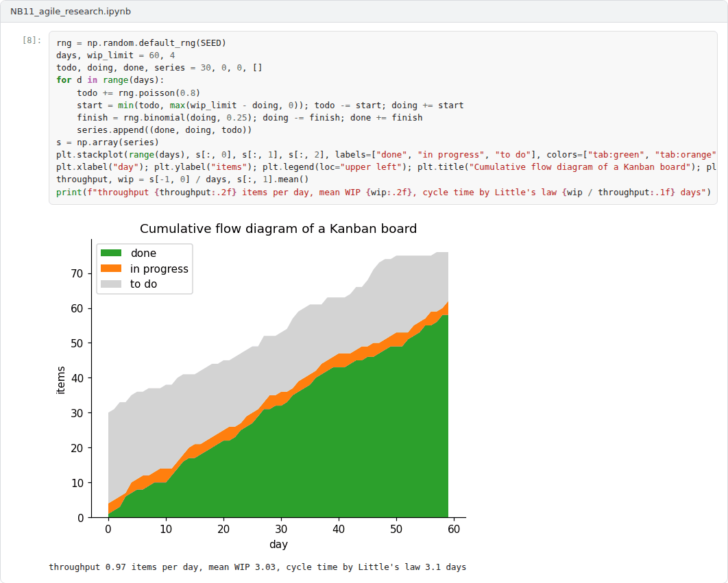
Task: Click the 'in progress' legend label
Action: pos(159,269)
